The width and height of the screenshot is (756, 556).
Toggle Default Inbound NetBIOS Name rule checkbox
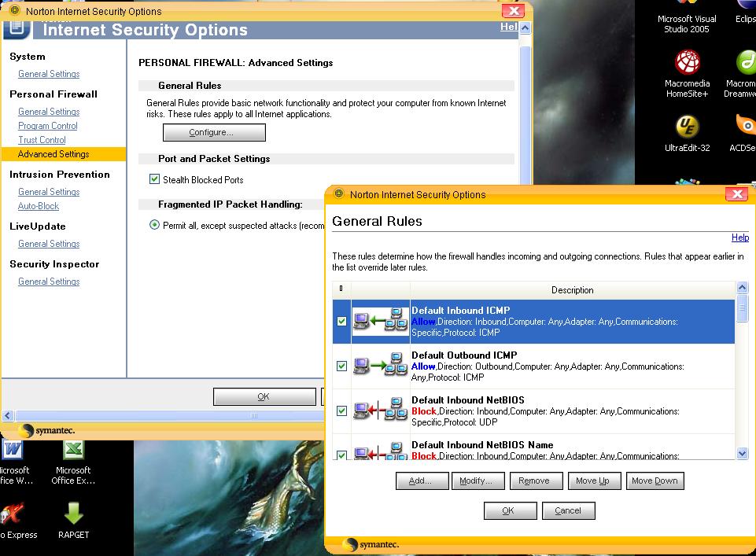342,455
